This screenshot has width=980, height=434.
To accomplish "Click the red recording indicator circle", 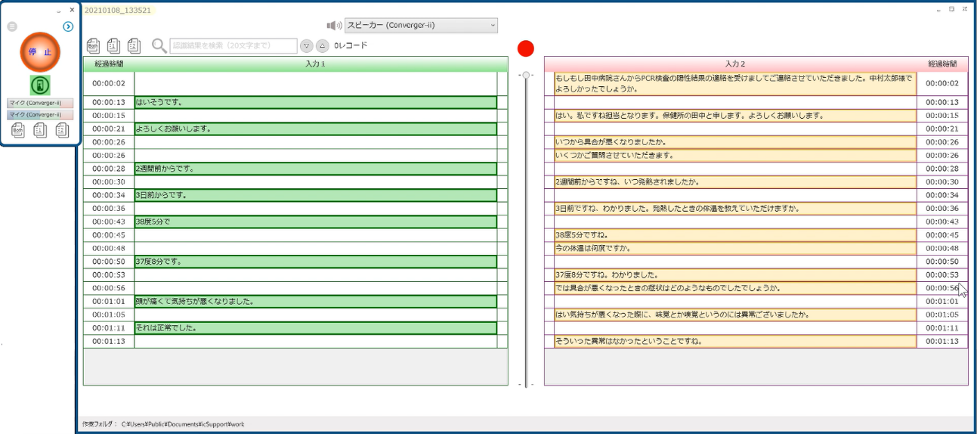I will (x=526, y=48).
